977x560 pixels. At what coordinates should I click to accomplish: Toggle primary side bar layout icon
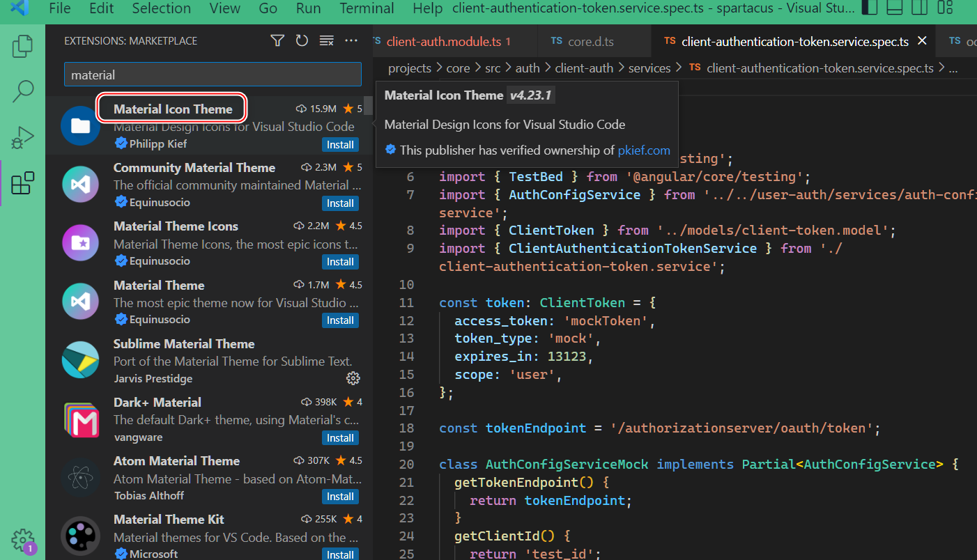point(870,8)
